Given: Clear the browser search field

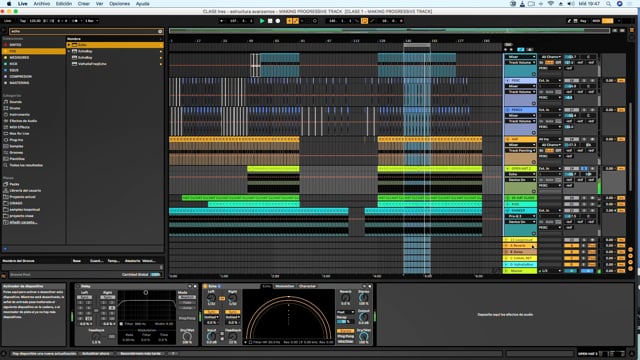Looking at the screenshot, I should pos(160,31).
